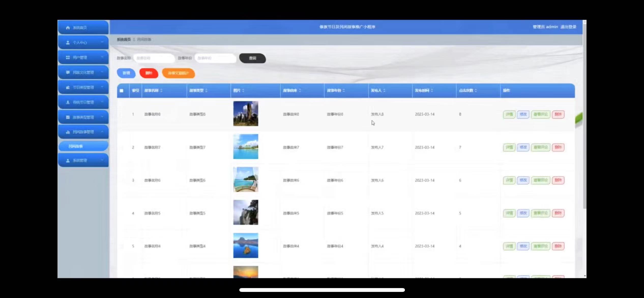
Task: Click 删除 in the 故事名称4 row
Action: click(558, 246)
